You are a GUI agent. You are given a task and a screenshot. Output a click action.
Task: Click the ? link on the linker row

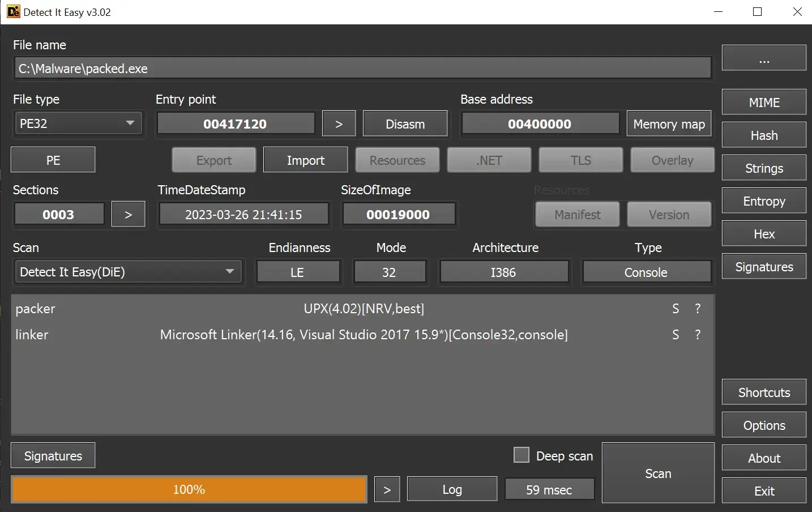(x=698, y=335)
